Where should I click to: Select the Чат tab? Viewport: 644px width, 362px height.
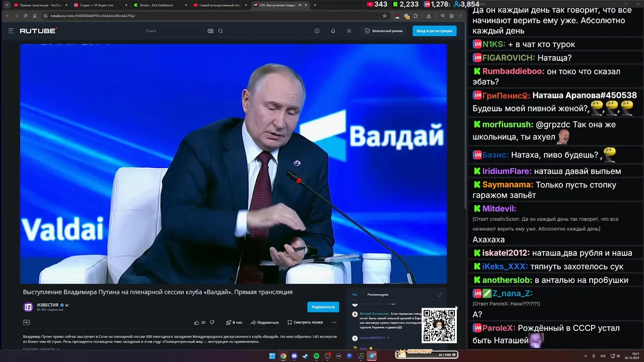coord(355,295)
